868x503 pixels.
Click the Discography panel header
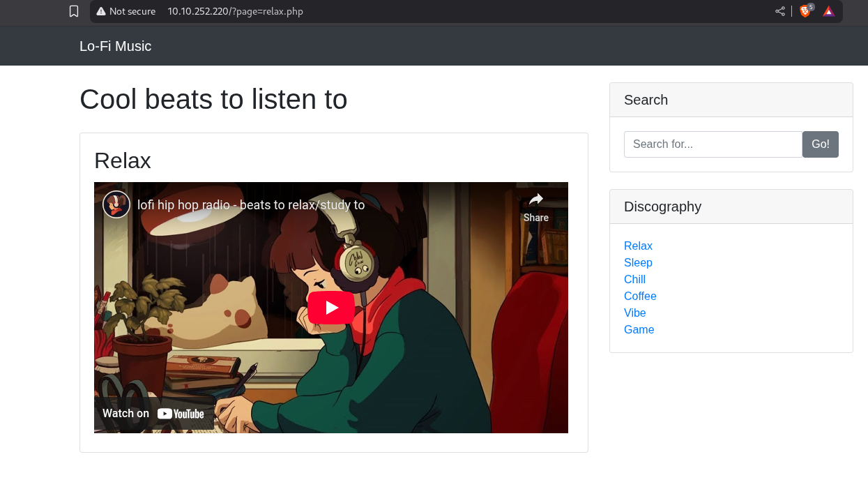[x=731, y=207]
